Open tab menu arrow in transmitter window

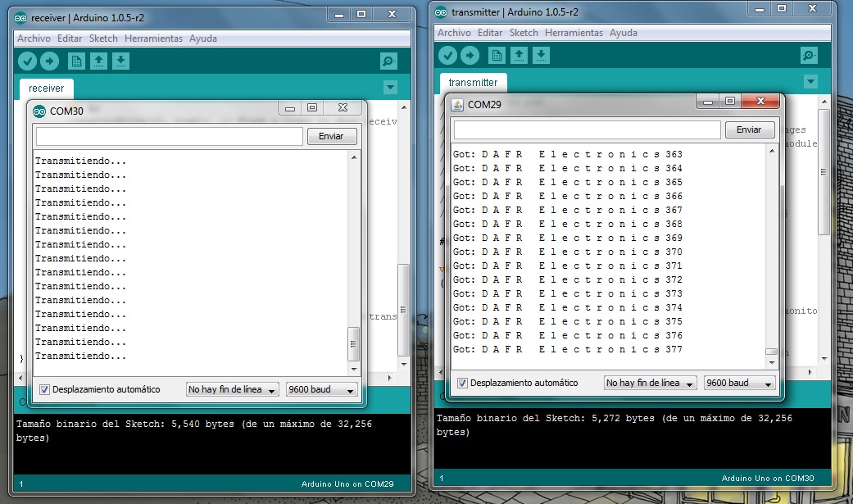pyautogui.click(x=810, y=82)
